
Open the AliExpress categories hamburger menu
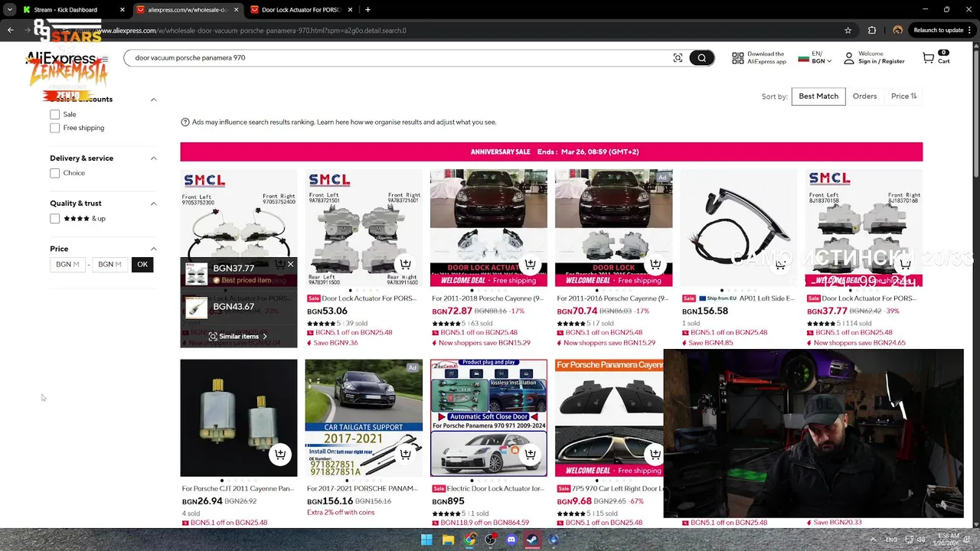point(105,59)
